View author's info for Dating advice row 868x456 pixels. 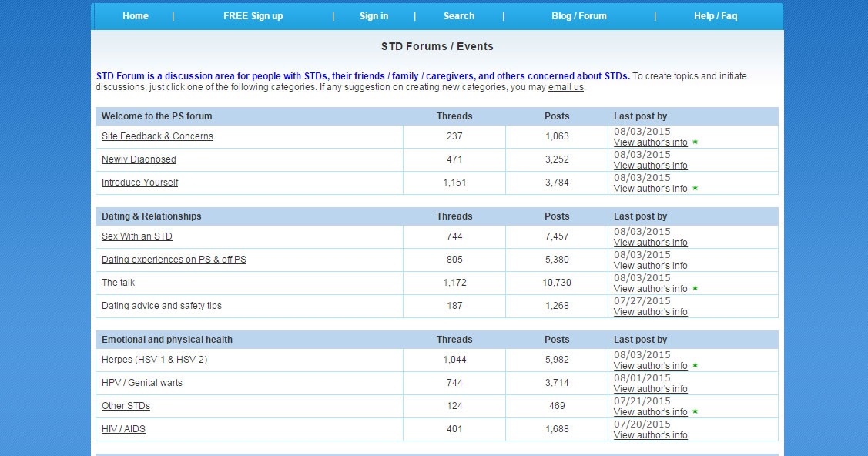point(651,313)
